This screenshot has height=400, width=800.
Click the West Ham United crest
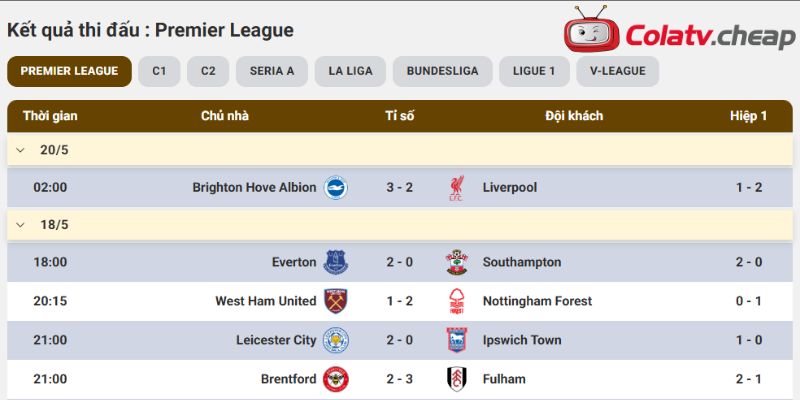(x=336, y=301)
